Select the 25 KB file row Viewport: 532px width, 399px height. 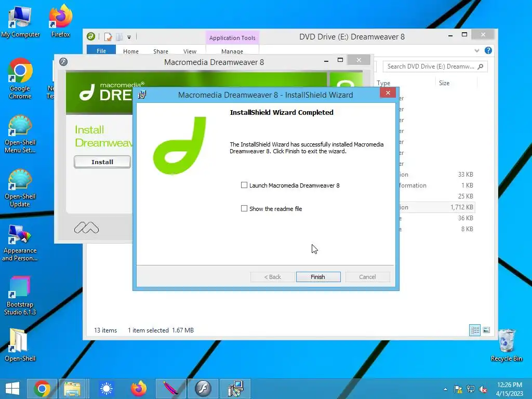pyautogui.click(x=436, y=196)
